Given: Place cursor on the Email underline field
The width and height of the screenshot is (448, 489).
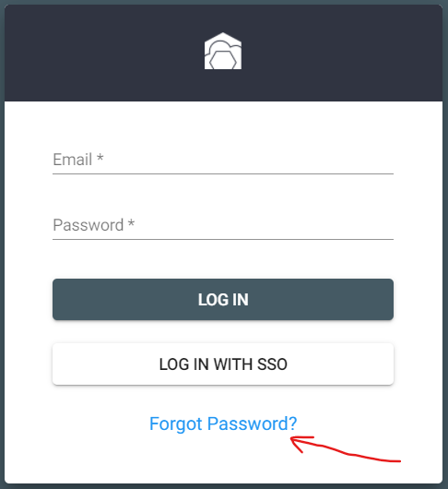Looking at the screenshot, I should (x=223, y=160).
